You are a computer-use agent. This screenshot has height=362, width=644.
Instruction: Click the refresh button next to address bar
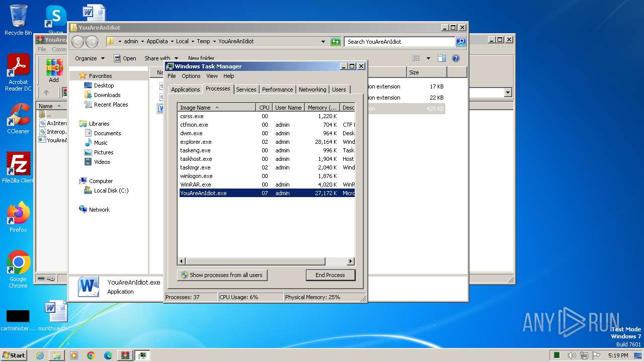tap(336, 42)
